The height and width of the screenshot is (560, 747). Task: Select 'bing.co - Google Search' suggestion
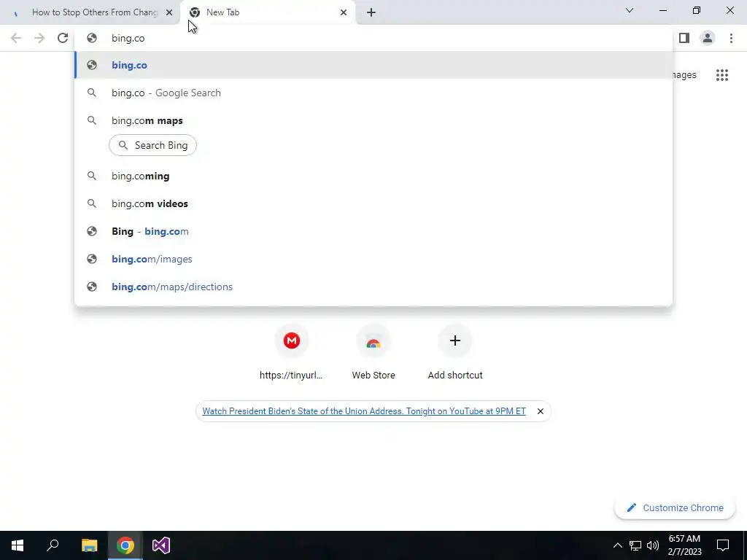(373, 93)
